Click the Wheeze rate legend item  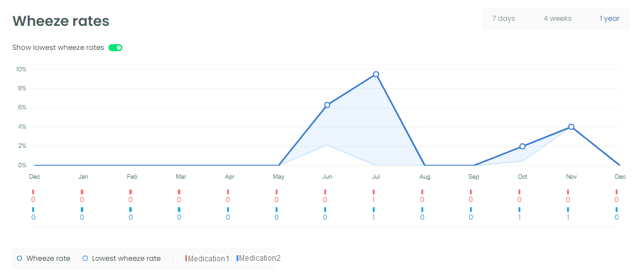point(44,258)
